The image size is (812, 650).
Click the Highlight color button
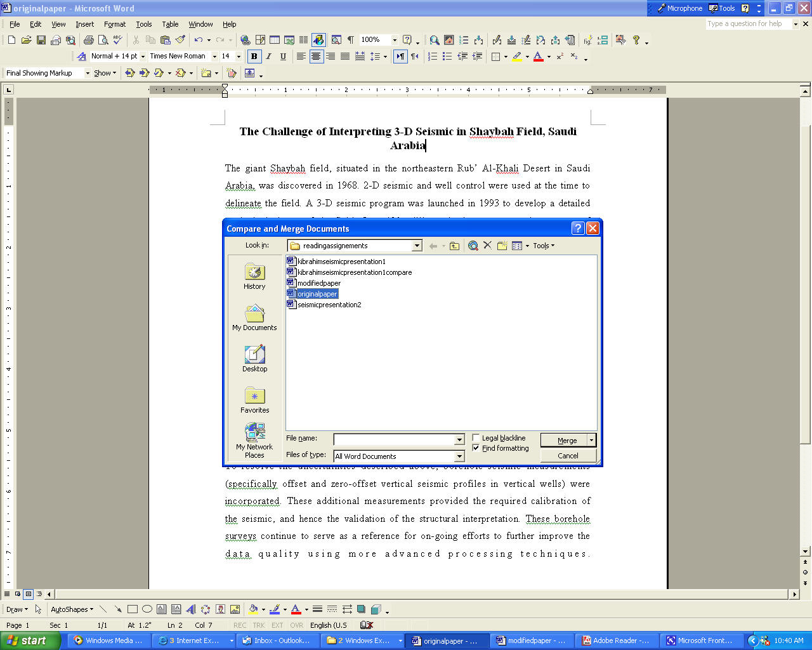tap(518, 56)
